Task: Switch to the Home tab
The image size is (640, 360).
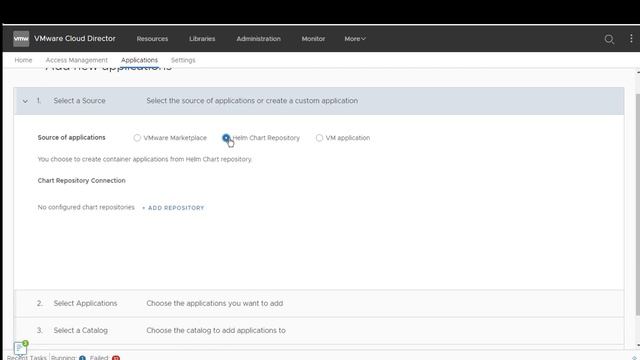Action: [23, 60]
